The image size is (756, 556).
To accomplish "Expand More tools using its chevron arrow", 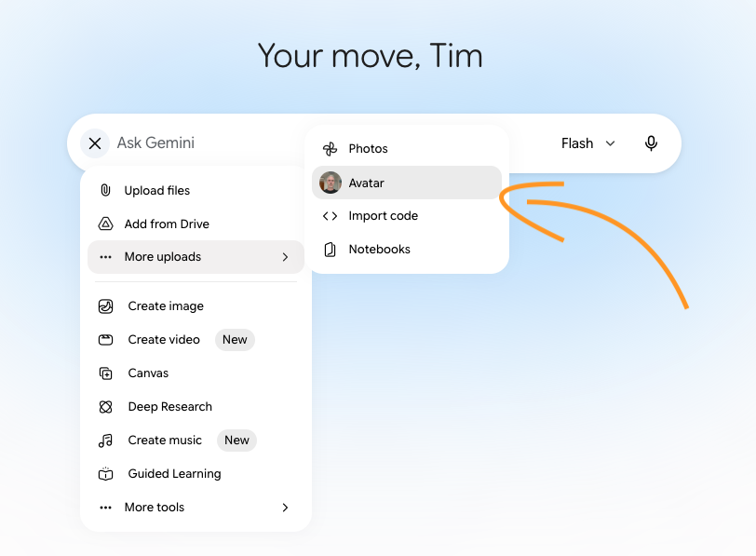I will pyautogui.click(x=285, y=508).
